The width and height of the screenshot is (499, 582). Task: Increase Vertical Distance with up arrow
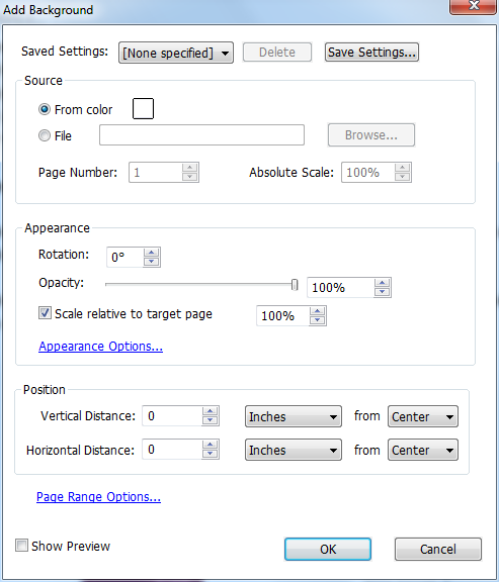click(210, 411)
